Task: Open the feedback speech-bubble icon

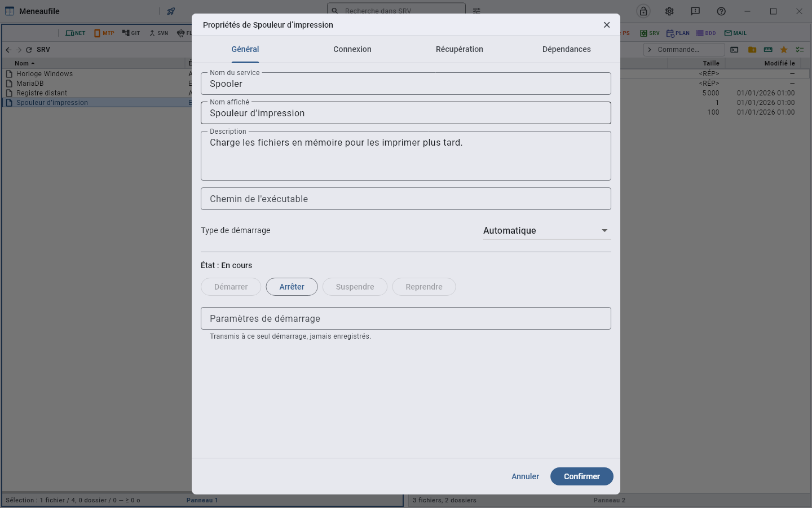Action: pyautogui.click(x=695, y=11)
